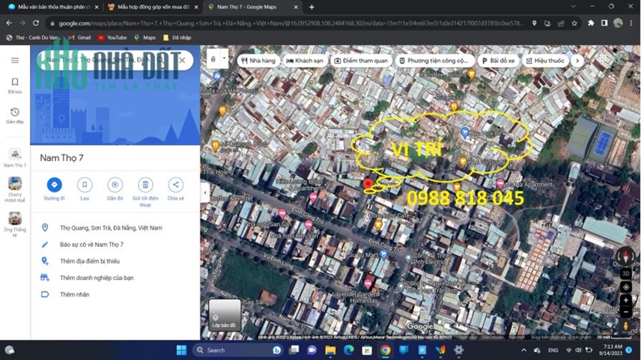644x360 pixels.
Task: Click the Gửi tới điện thoại icon
Action: (x=145, y=185)
